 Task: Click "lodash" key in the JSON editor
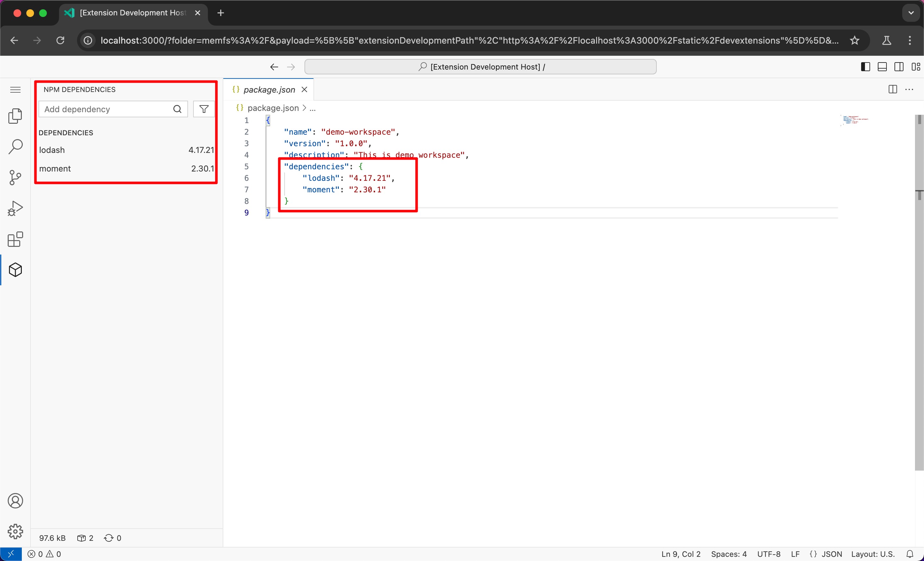pyautogui.click(x=321, y=178)
